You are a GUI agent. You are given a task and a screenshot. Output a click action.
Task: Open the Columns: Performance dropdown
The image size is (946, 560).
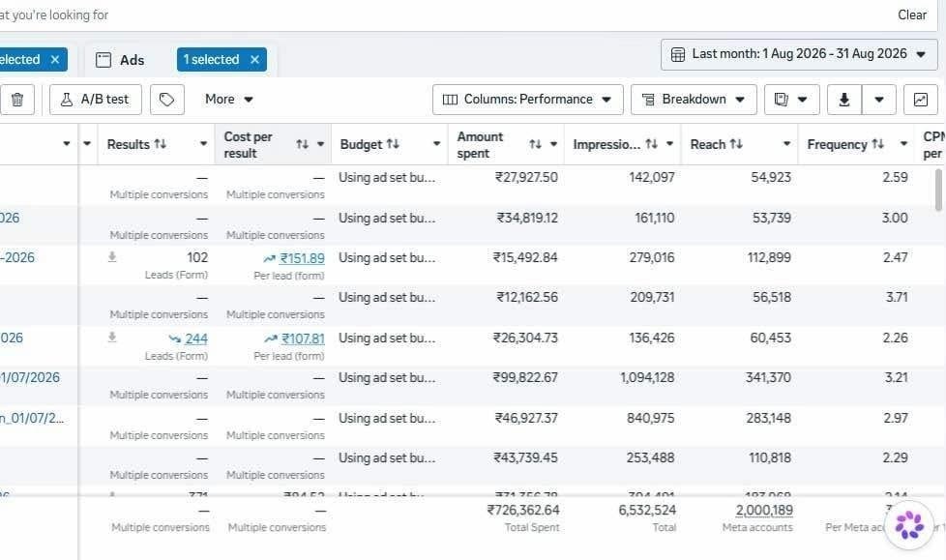point(528,99)
